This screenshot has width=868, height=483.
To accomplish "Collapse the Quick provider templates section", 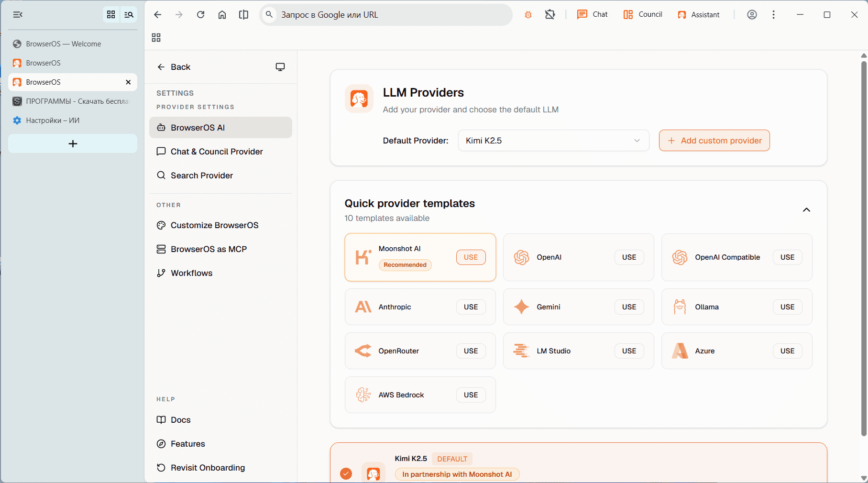I will (806, 210).
